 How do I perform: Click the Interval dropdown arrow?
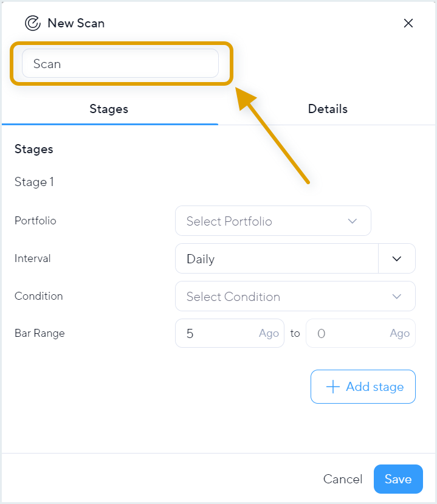coord(397,259)
